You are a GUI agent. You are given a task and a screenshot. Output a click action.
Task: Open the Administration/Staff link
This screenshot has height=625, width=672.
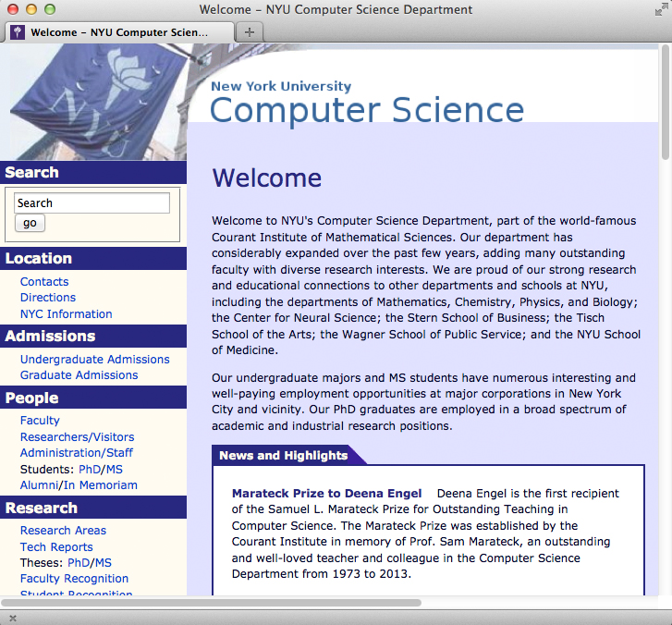tap(77, 453)
